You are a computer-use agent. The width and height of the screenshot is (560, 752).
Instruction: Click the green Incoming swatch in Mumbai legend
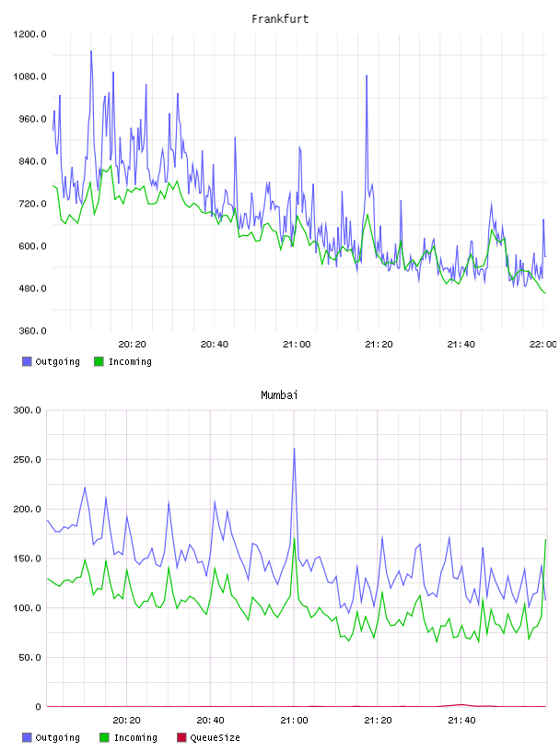[x=104, y=737]
